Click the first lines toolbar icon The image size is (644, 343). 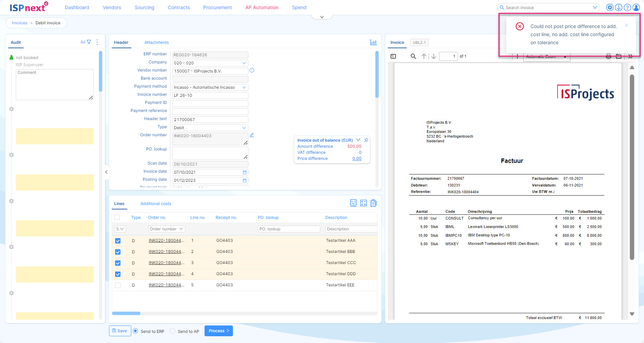(x=353, y=203)
